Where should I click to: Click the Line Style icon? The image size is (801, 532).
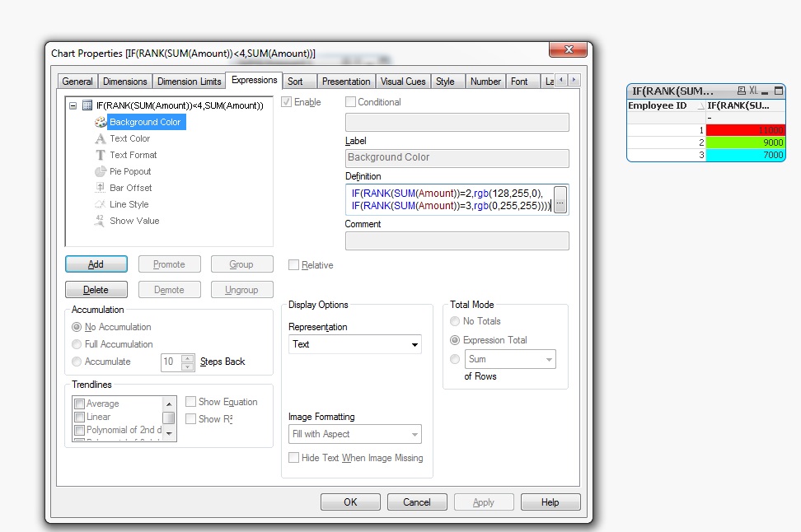coord(101,204)
